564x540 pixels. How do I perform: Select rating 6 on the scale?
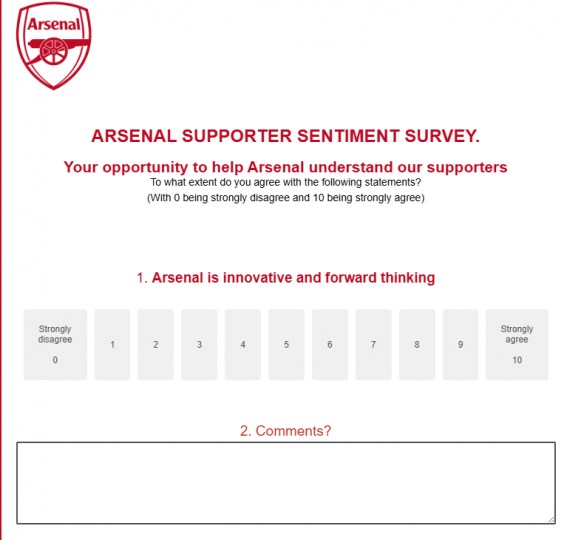point(330,344)
